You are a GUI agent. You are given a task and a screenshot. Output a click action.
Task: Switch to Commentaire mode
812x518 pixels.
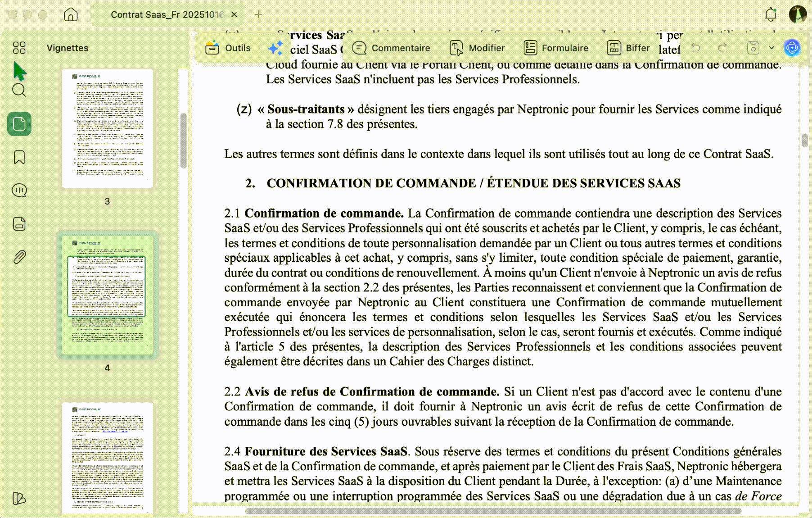391,48
